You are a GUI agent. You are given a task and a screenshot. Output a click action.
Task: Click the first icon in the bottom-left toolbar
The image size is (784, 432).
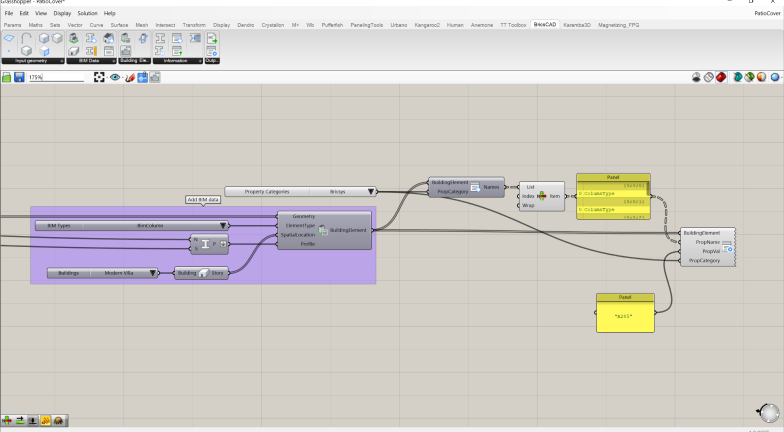7,420
